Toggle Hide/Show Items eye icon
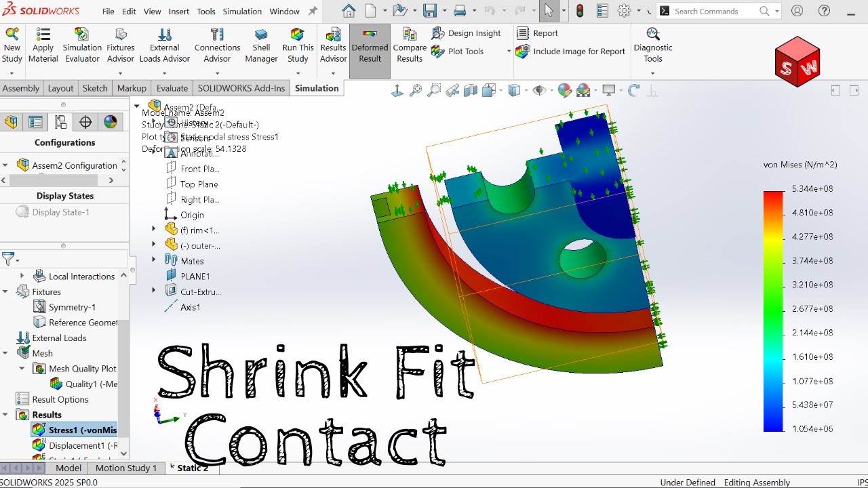Viewport: 868px width, 488px height. 539,90
